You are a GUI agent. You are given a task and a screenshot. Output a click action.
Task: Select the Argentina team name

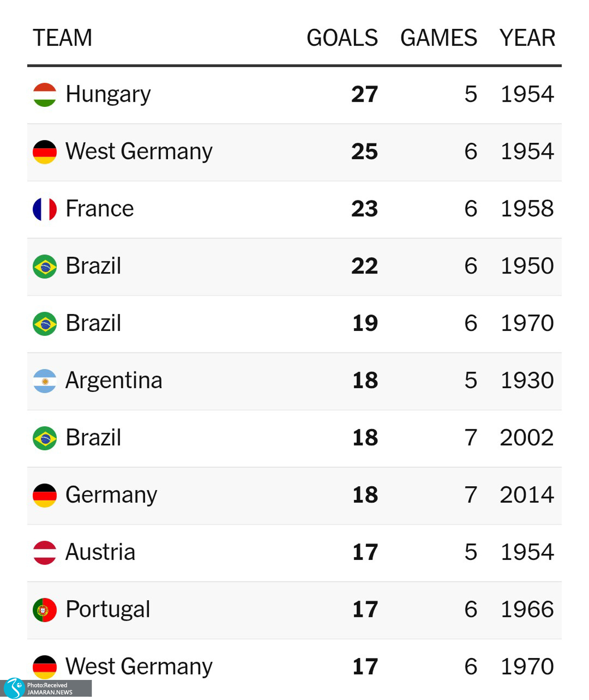coord(114,380)
